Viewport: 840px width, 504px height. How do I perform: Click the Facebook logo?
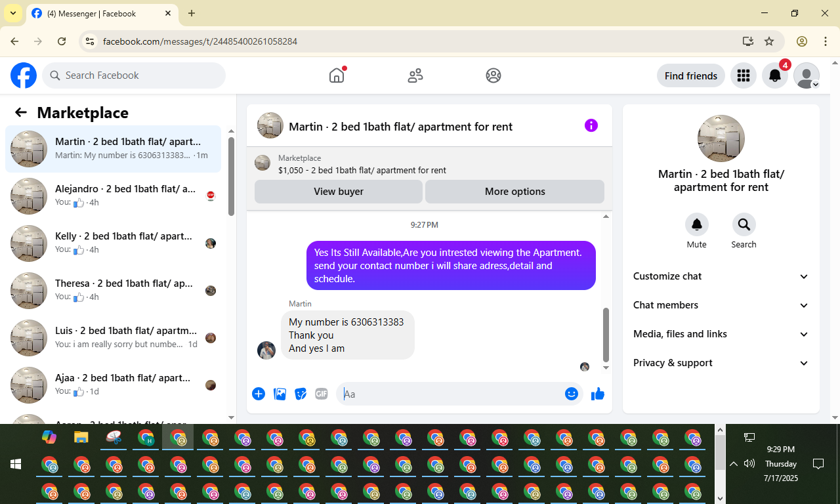tap(24, 75)
